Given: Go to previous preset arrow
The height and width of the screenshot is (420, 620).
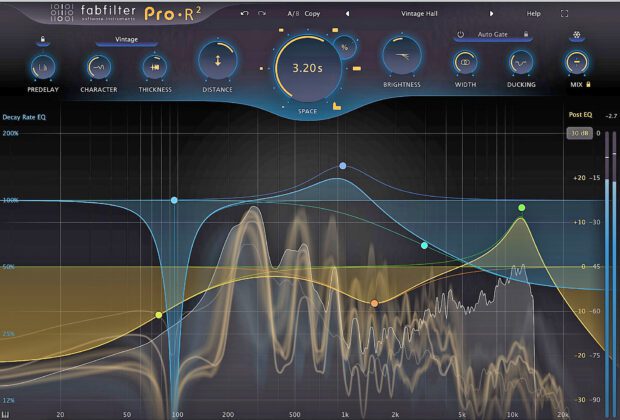Looking at the screenshot, I should [x=347, y=14].
